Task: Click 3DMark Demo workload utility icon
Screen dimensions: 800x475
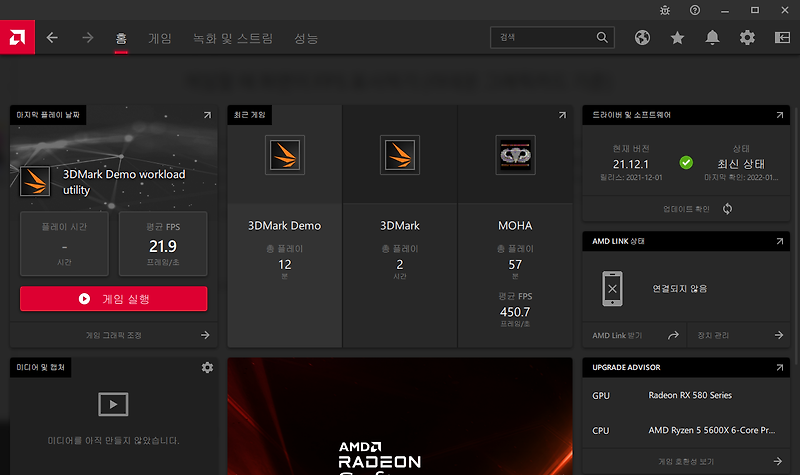Action: click(35, 181)
